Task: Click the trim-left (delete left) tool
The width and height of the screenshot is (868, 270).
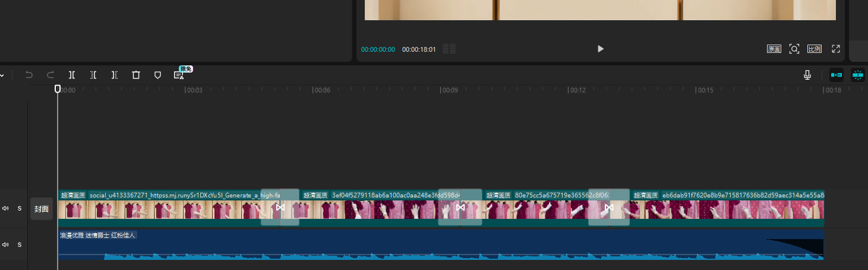Action: 93,75
